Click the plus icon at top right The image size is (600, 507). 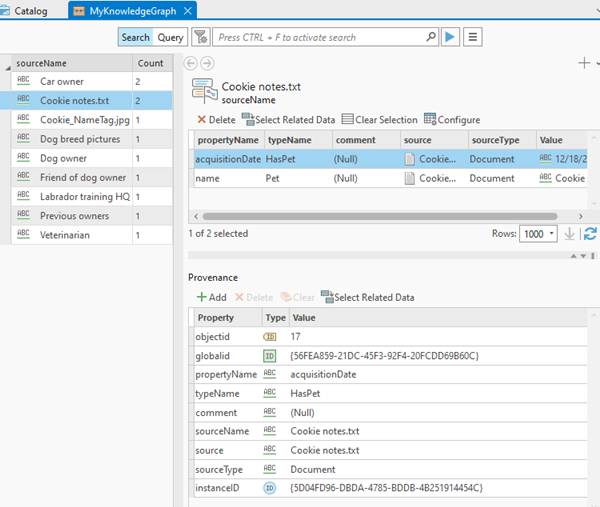click(584, 62)
